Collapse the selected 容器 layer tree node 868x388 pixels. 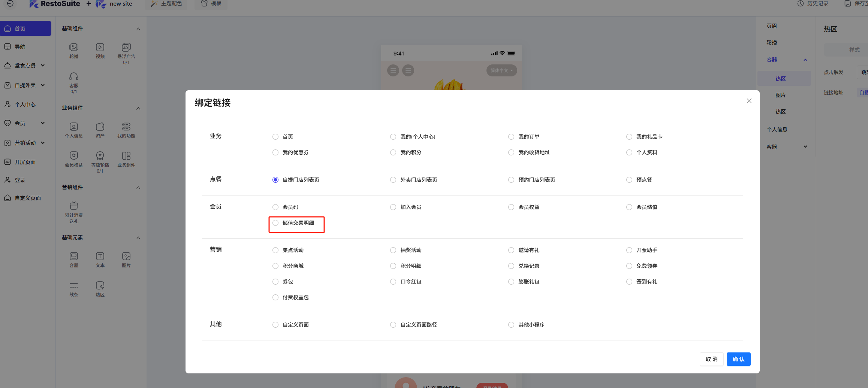(805, 60)
